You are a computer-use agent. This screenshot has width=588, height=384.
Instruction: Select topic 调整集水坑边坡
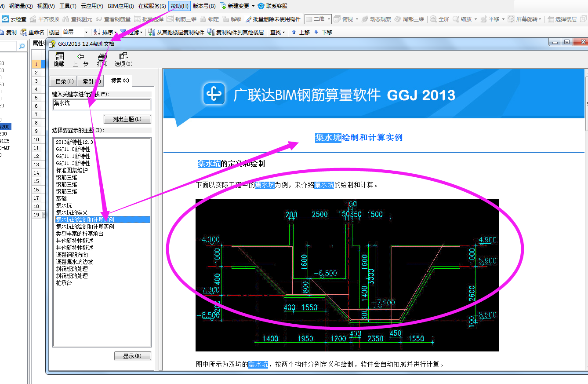pyautogui.click(x=74, y=262)
